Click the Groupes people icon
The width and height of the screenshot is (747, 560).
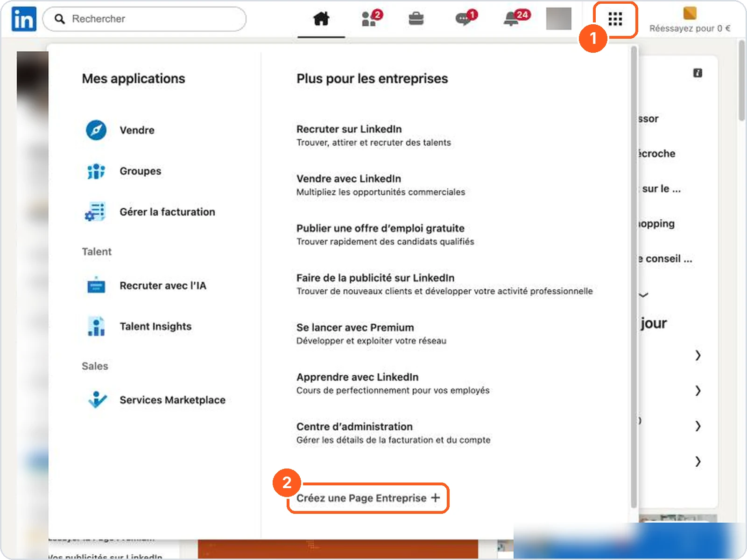96,171
